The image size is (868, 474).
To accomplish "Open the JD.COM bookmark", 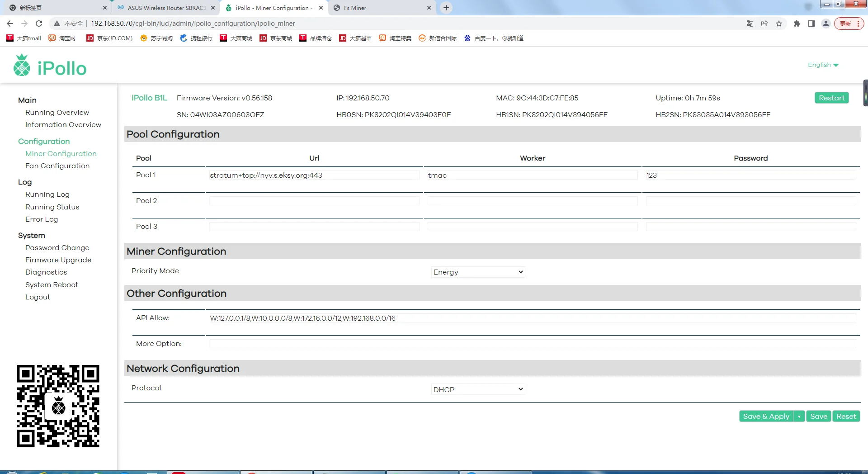I will click(109, 38).
